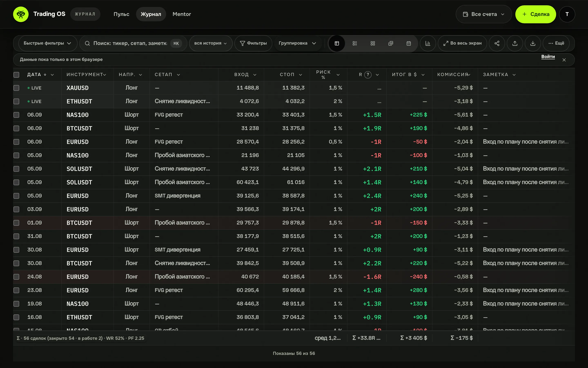Open the РИСК % column menu

pos(338,75)
